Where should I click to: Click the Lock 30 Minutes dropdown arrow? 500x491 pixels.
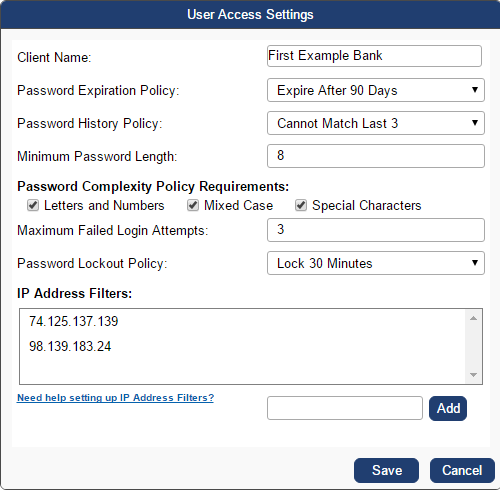tap(475, 263)
